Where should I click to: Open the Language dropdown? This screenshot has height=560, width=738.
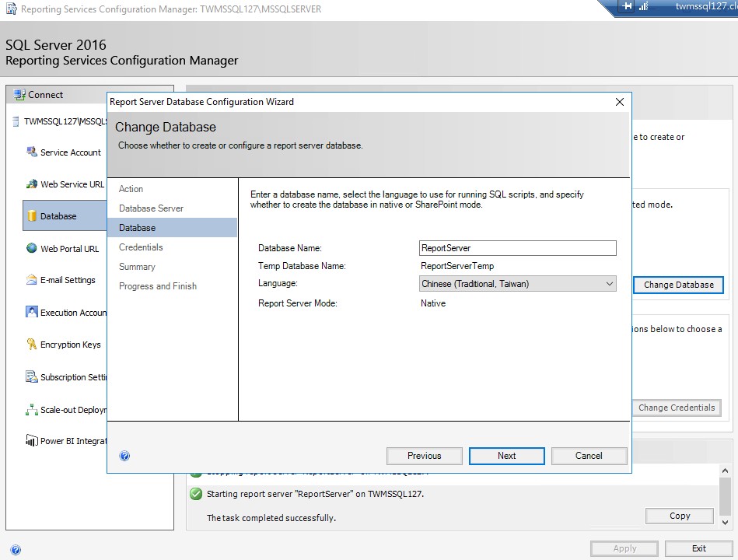pos(610,284)
